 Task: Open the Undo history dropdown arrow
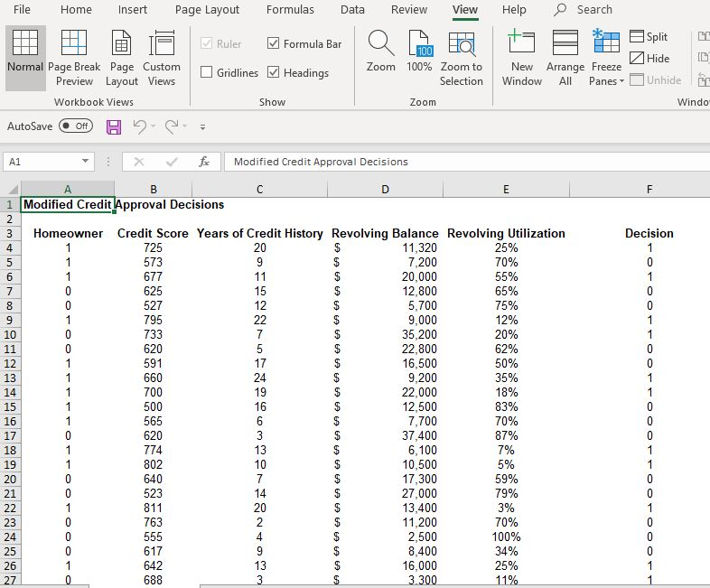pos(153,126)
